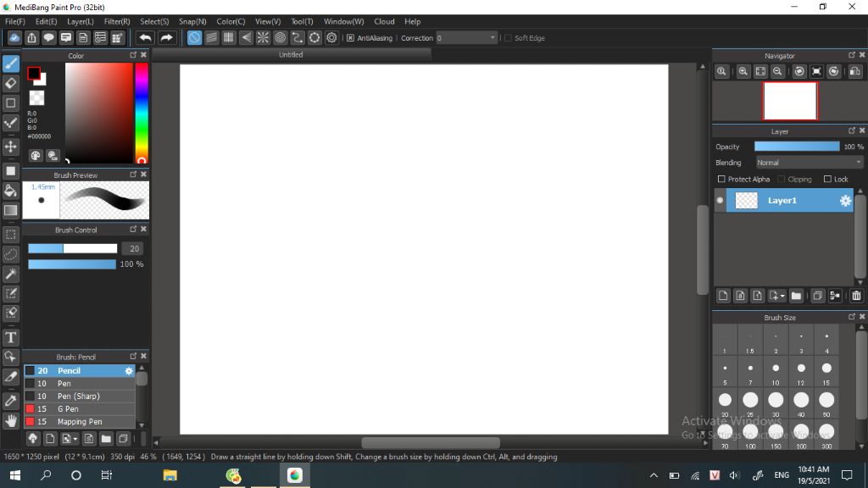Enable crisscross grid snap

pyautogui.click(x=229, y=37)
